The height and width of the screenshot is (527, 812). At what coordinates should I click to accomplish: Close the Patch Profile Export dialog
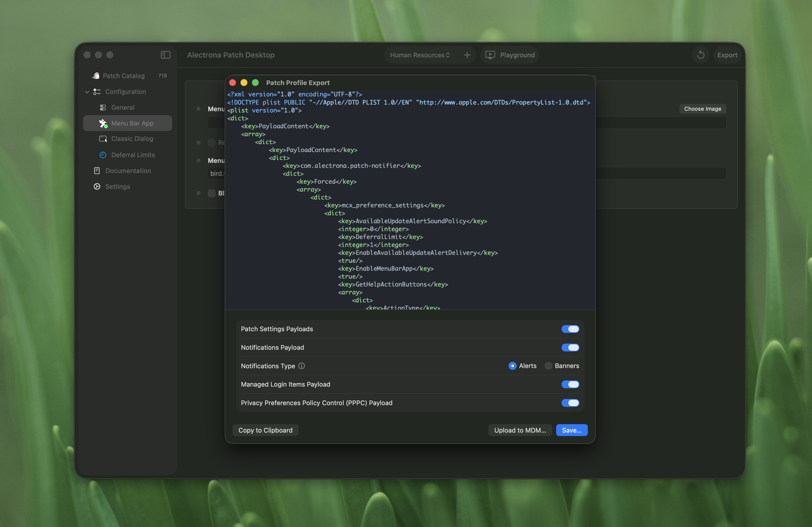(233, 83)
